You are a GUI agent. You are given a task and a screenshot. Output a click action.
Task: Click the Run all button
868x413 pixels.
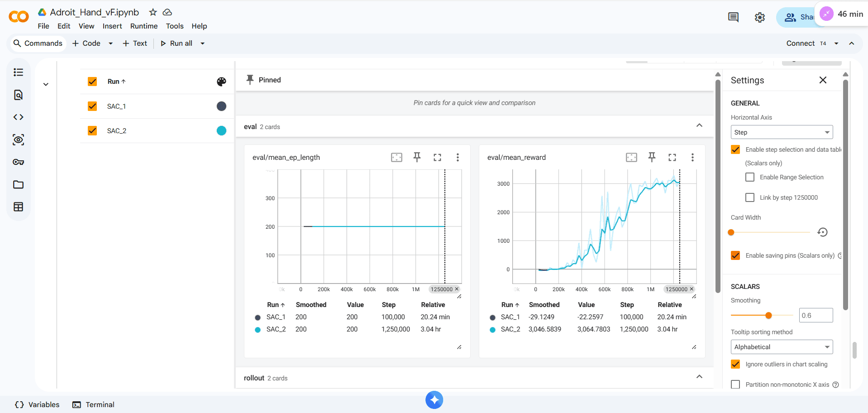click(176, 43)
